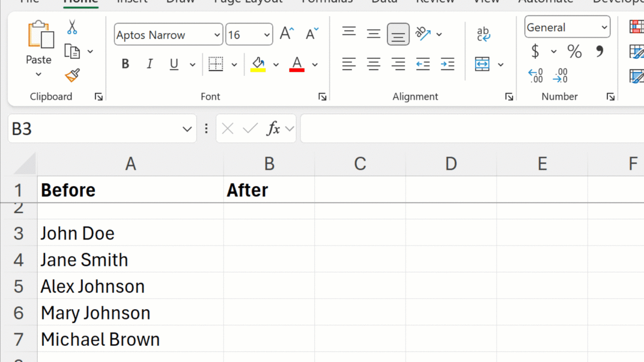Select column C by its header
The image size is (644, 362).
pyautogui.click(x=360, y=163)
